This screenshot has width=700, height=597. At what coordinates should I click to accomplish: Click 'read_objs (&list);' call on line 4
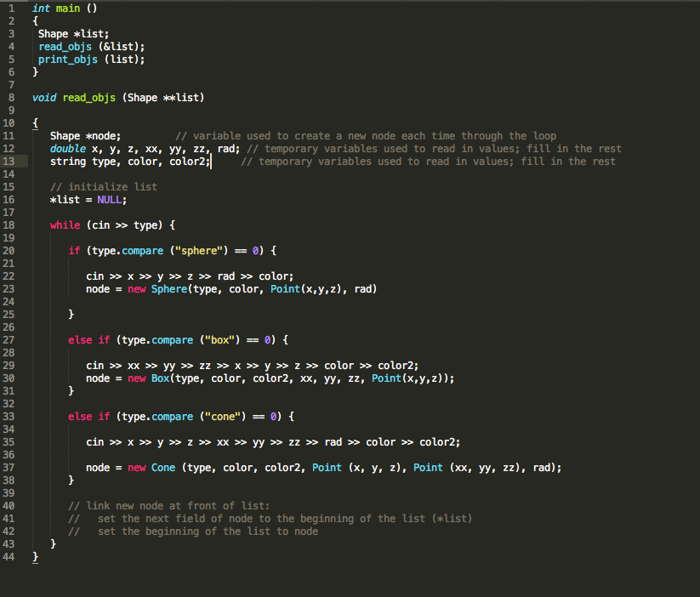coord(92,47)
